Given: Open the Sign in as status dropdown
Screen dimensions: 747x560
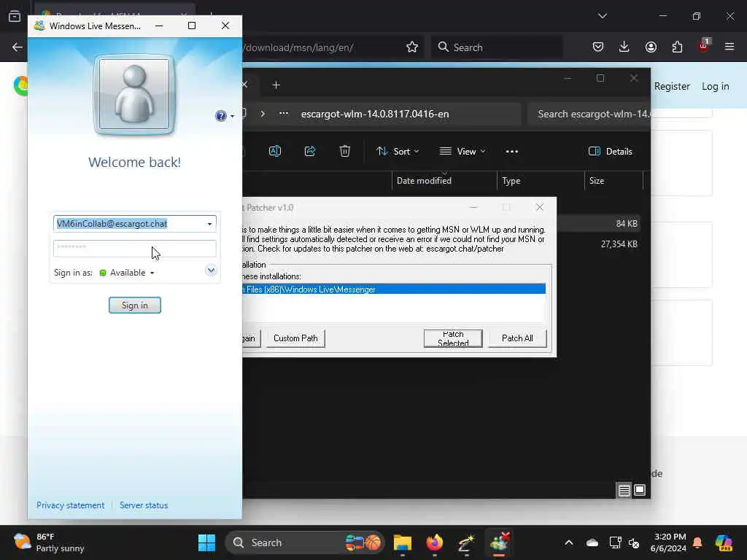Looking at the screenshot, I should 127,273.
